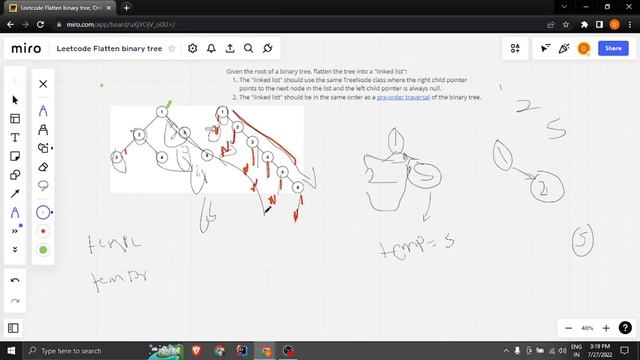
Task: Select the Shapes tool
Action: point(15,175)
